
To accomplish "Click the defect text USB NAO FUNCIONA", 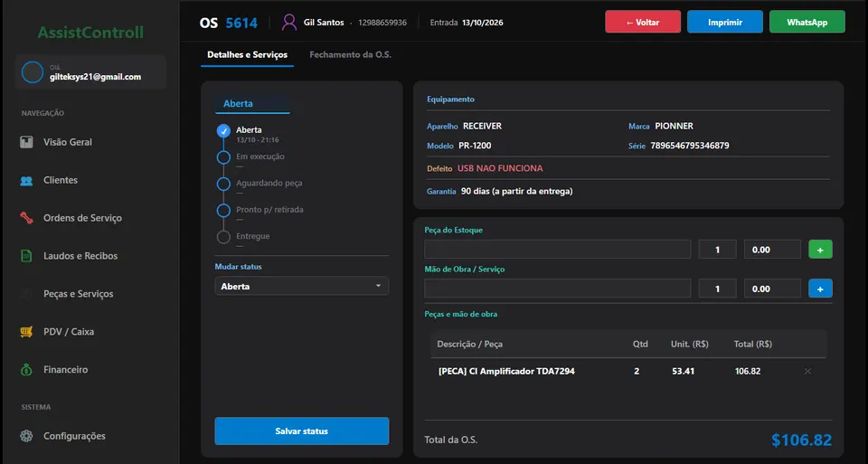I will [x=500, y=168].
